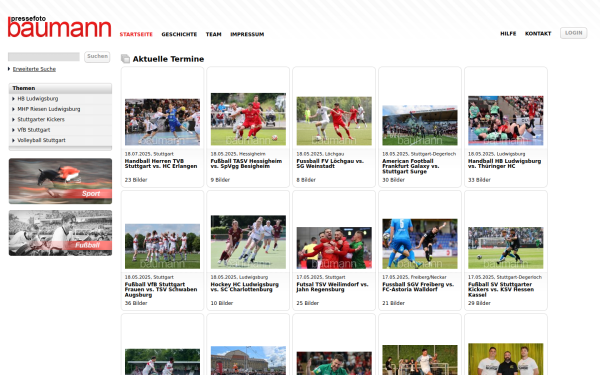
Task: Click title Handball HB Ludwigsburg vs. Thüringer HC
Action: pos(504,164)
